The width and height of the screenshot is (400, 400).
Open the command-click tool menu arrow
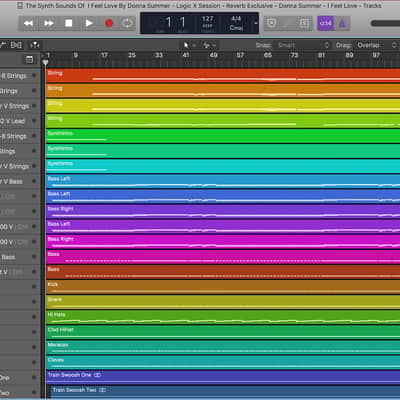click(214, 45)
